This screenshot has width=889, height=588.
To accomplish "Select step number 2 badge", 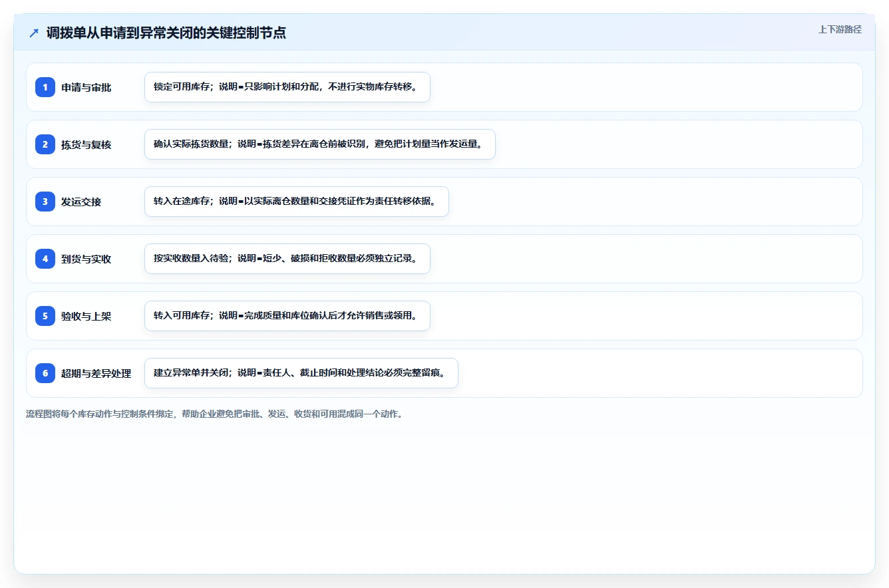I will (45, 144).
